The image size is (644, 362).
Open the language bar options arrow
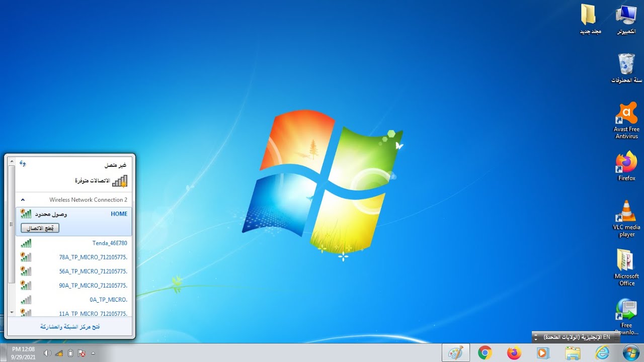(535, 339)
